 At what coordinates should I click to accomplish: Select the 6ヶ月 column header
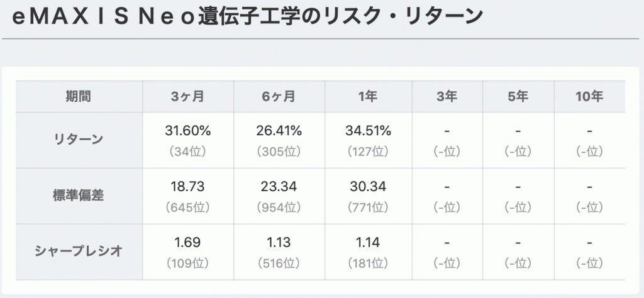click(279, 96)
